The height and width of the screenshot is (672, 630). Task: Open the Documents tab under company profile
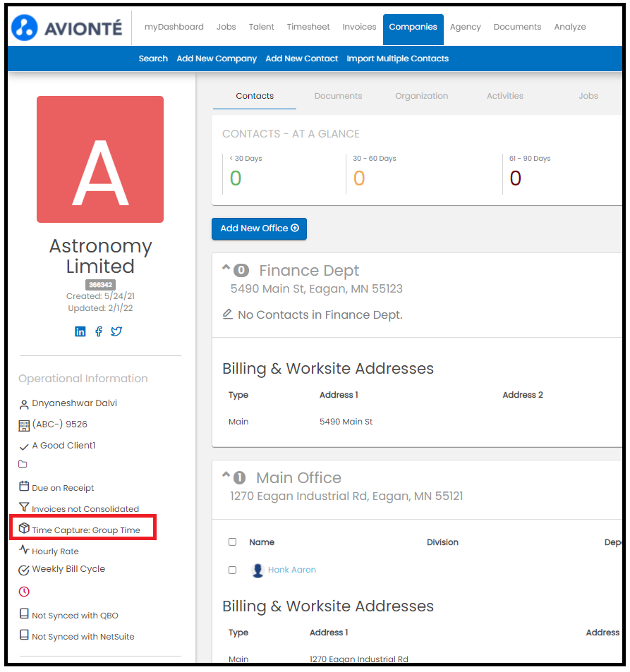pyautogui.click(x=338, y=96)
